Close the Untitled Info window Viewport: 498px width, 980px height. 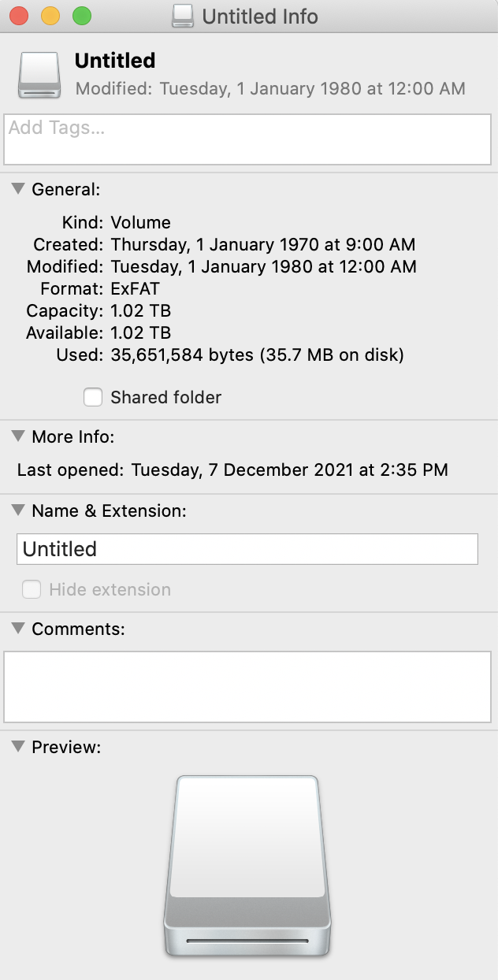click(19, 16)
